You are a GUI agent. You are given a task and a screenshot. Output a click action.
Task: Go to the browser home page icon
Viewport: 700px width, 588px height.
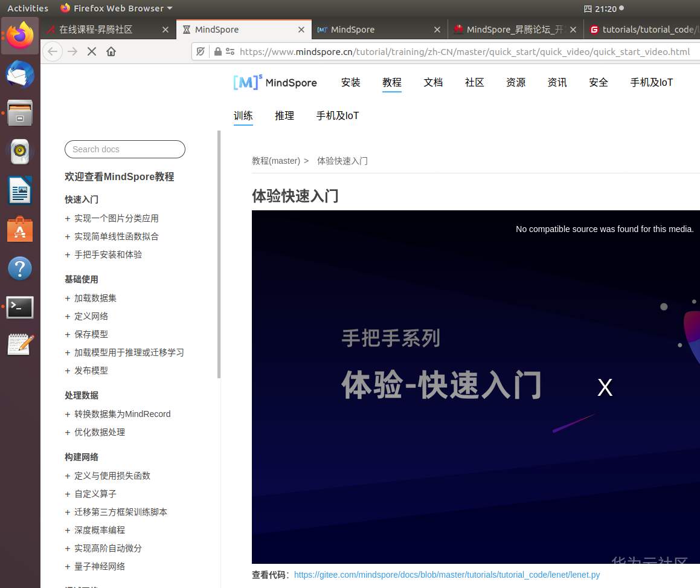point(111,51)
